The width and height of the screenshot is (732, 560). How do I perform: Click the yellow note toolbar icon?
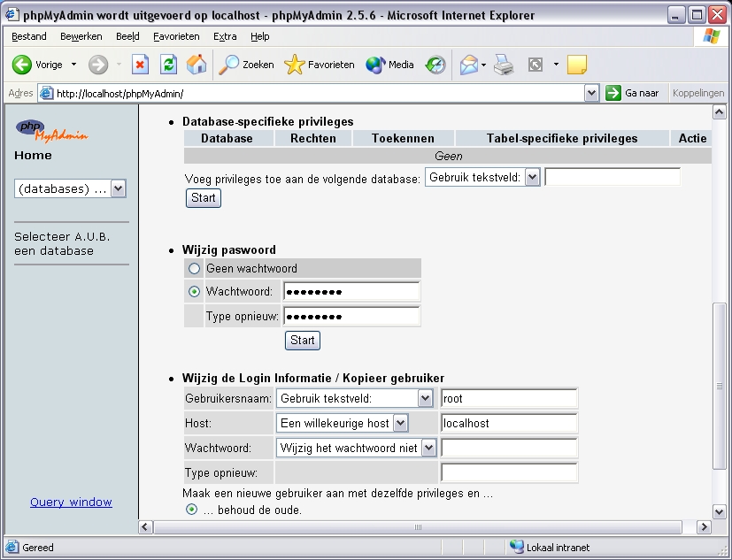[577, 65]
